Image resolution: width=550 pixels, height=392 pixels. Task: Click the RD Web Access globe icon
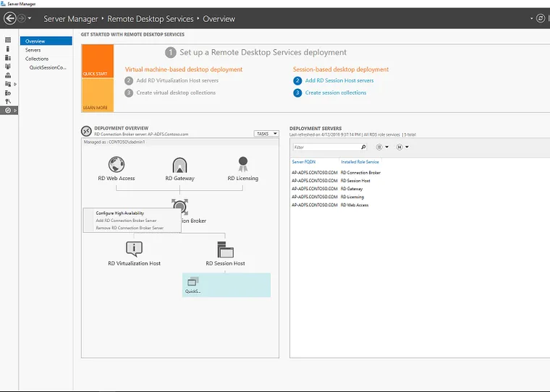click(117, 164)
